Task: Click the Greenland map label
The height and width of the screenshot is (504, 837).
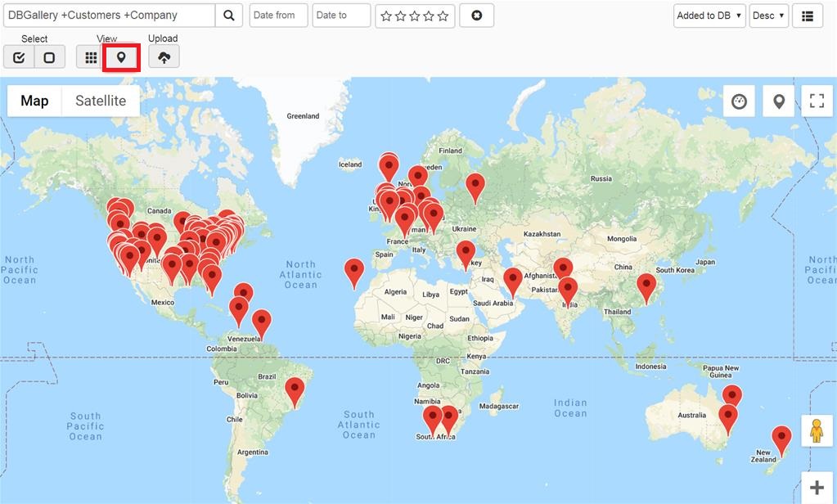Action: 303,116
